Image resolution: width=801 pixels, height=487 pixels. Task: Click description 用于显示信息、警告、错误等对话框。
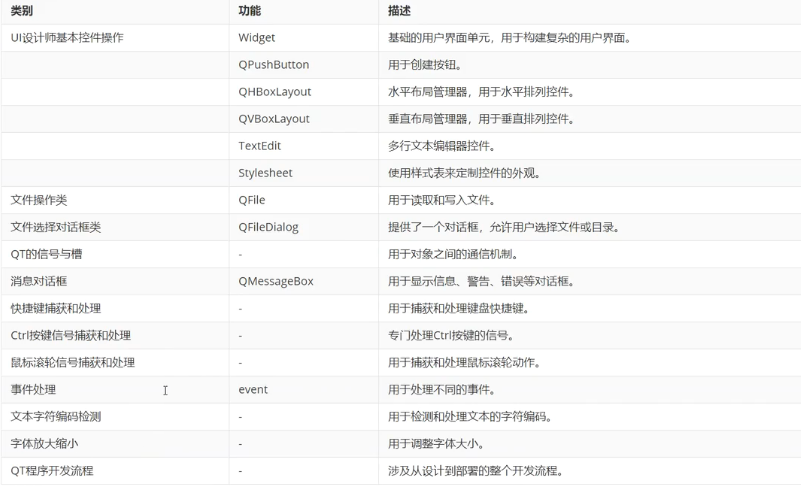click(481, 282)
